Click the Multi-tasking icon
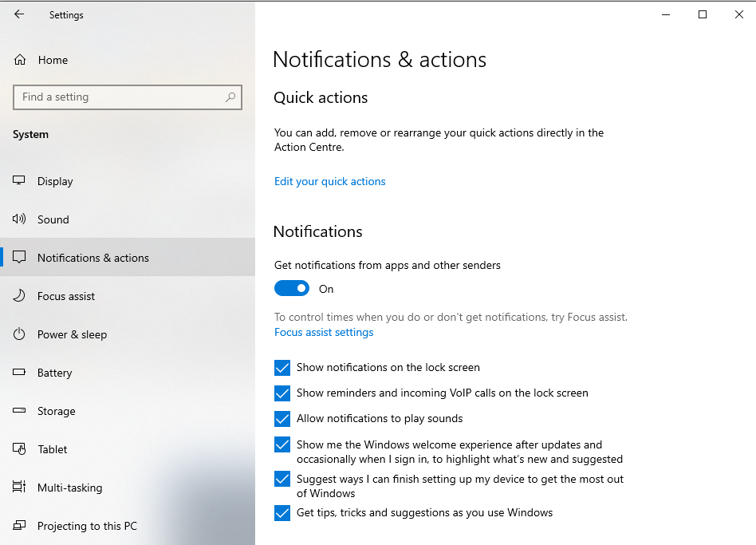Image resolution: width=756 pixels, height=545 pixels. coord(19,487)
